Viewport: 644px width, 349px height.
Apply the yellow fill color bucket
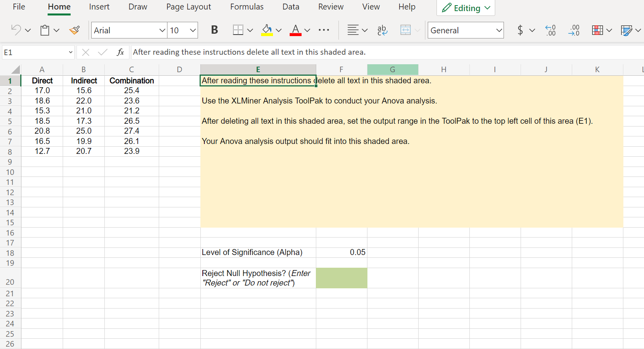coord(267,30)
